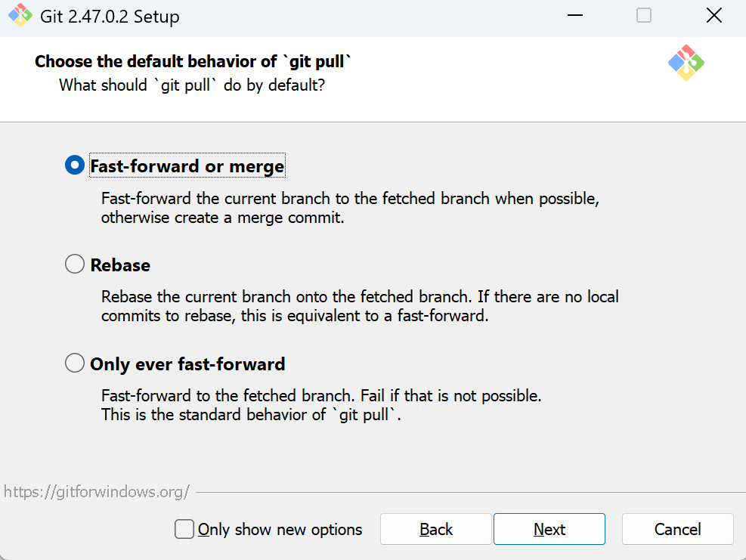Close the Git Setup window
Image resolution: width=746 pixels, height=560 pixels.
pos(713,16)
